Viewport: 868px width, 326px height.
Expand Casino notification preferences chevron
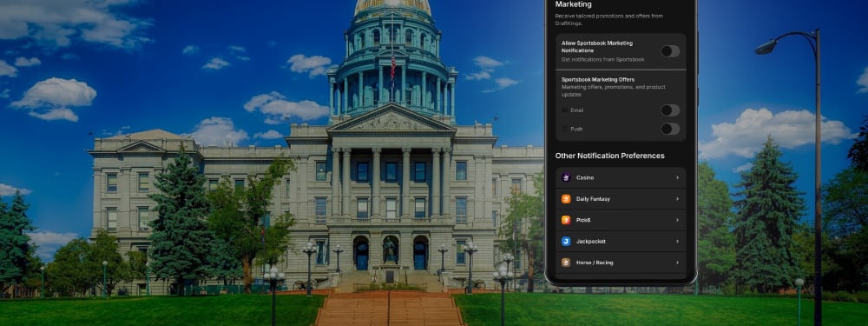pos(677,177)
